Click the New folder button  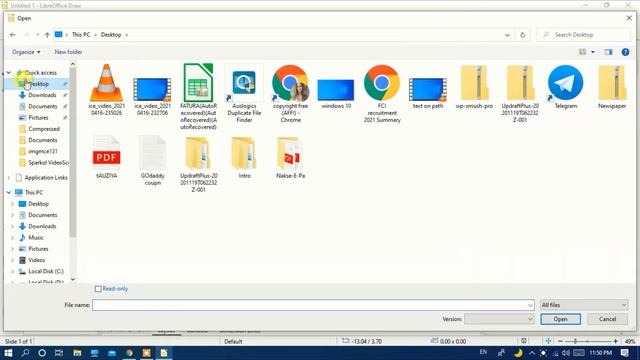pos(68,52)
